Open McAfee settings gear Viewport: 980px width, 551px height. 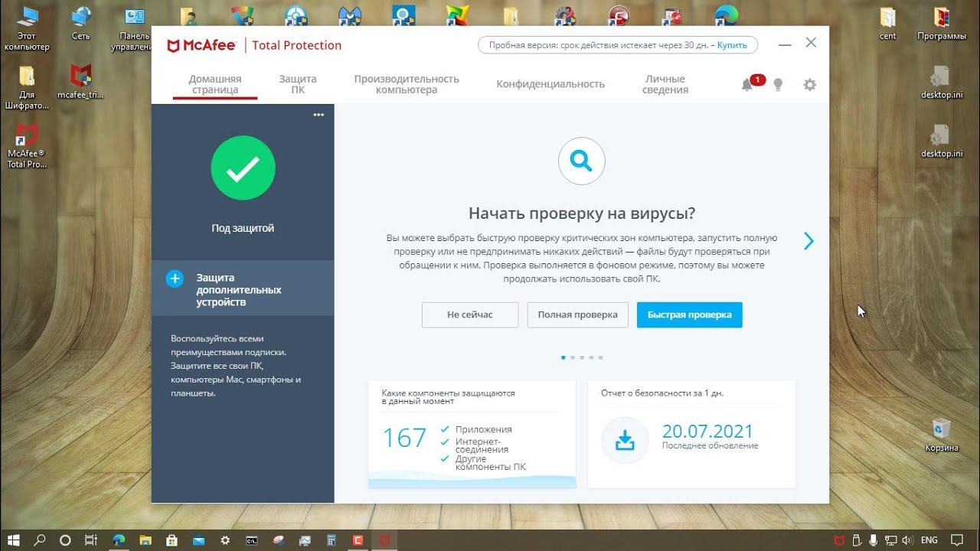pos(810,85)
